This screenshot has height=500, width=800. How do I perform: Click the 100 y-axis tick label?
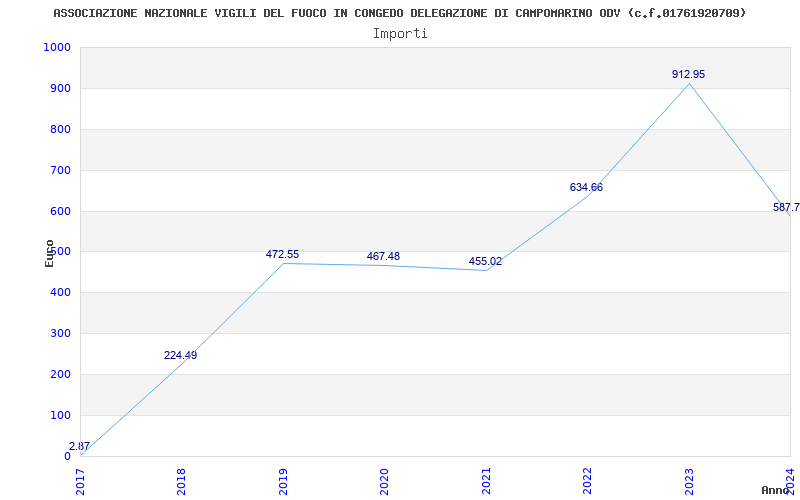click(60, 415)
